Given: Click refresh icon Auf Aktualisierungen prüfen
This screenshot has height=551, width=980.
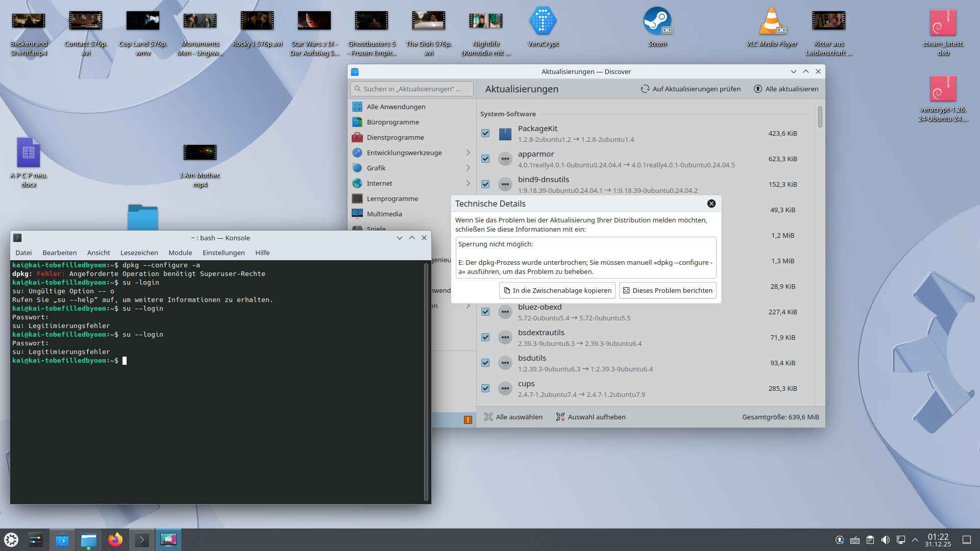Looking at the screenshot, I should 645,89.
